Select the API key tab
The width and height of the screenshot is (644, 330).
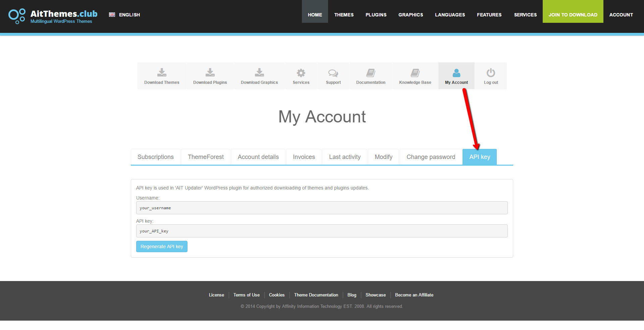click(480, 157)
